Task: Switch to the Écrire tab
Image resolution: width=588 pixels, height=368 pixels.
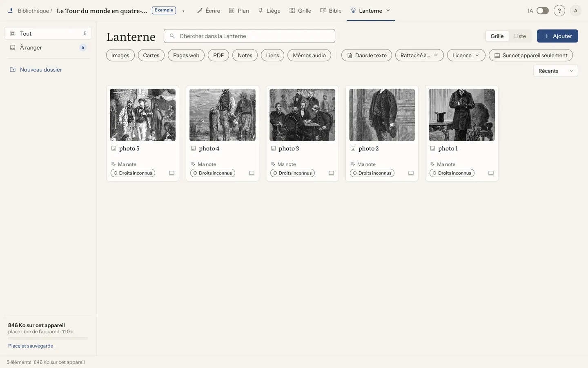Action: (x=209, y=11)
